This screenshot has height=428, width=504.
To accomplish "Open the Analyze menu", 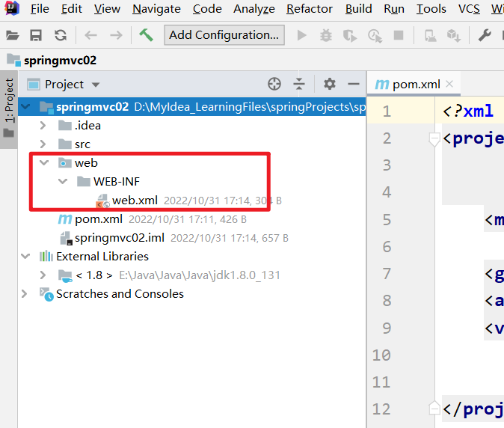I will [x=254, y=9].
